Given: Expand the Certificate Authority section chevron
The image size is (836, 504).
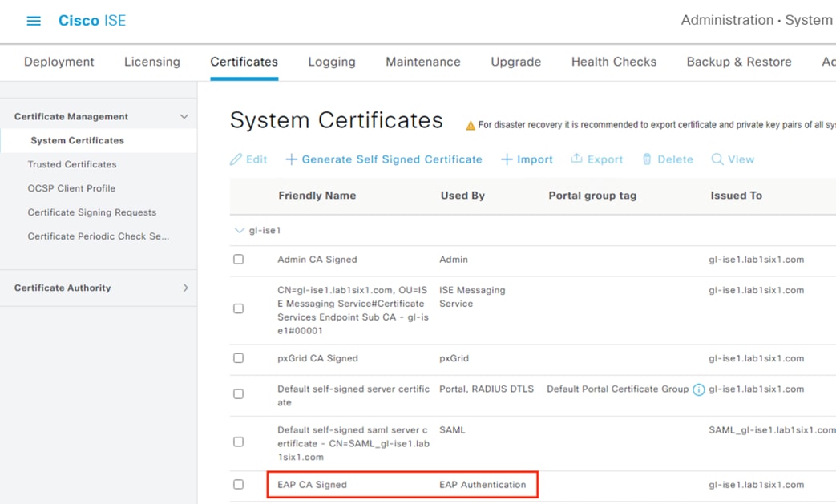Looking at the screenshot, I should [185, 288].
